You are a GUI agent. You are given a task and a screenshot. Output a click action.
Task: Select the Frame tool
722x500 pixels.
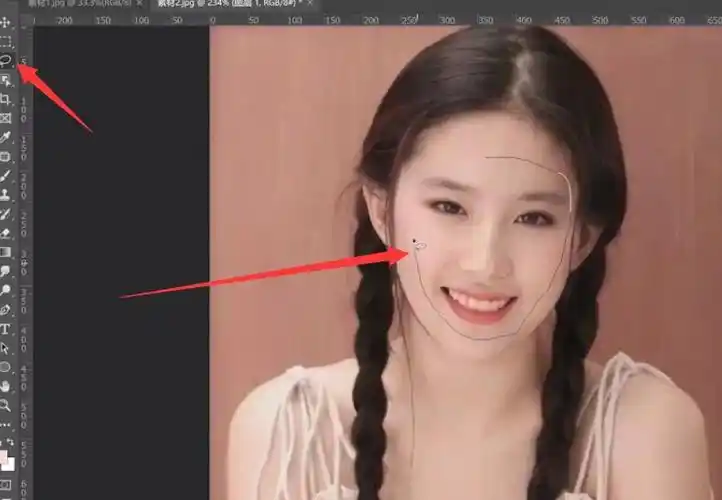coord(6,118)
